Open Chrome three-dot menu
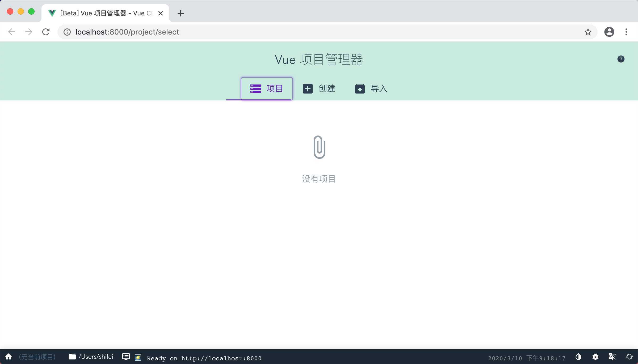 (626, 32)
